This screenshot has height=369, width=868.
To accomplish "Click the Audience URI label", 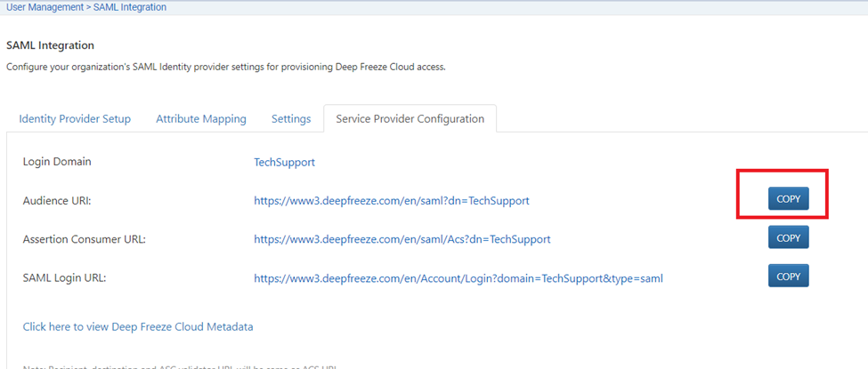I will coord(57,201).
